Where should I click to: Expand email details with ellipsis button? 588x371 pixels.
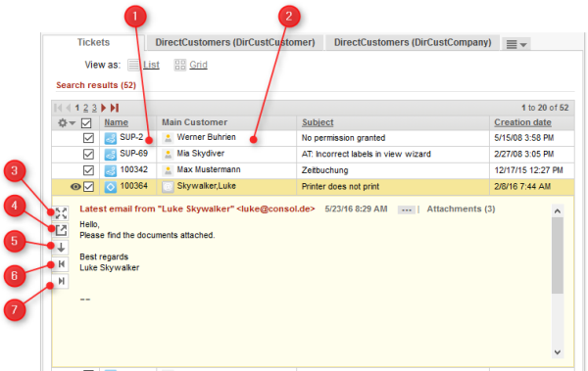[407, 209]
